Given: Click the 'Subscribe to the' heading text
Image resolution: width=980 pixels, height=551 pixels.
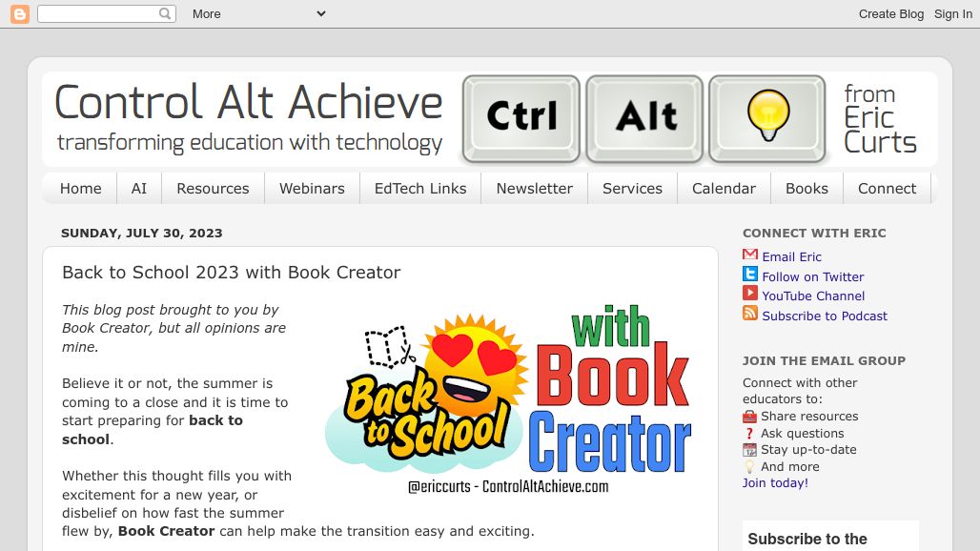Looking at the screenshot, I should coord(807,540).
